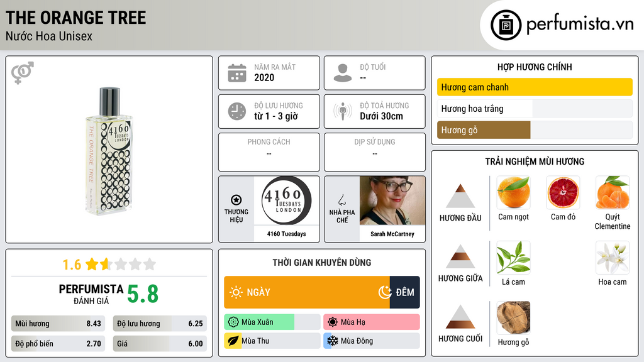Click the Hương gỗ accord bar

(535, 130)
